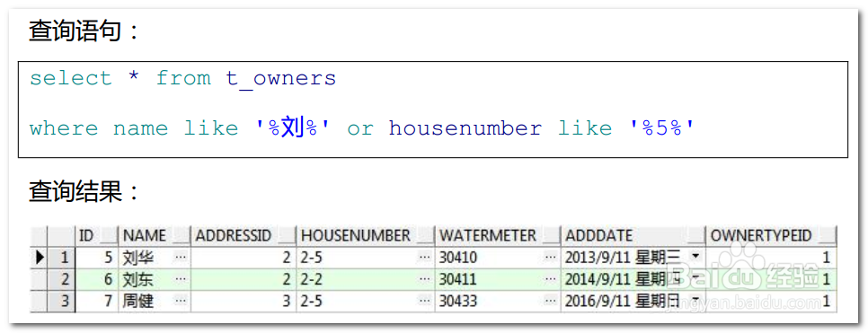Click addressid 3 in 周健's row

tap(243, 302)
